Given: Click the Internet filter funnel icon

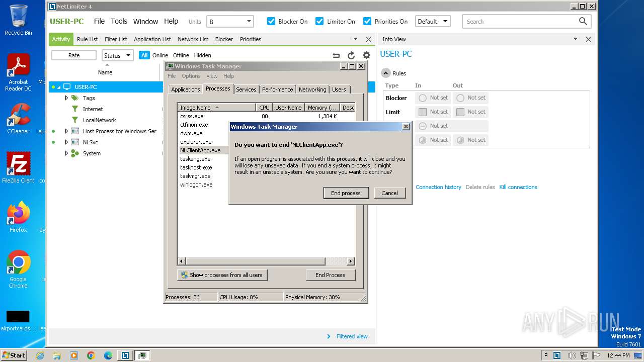Looking at the screenshot, I should (x=75, y=109).
